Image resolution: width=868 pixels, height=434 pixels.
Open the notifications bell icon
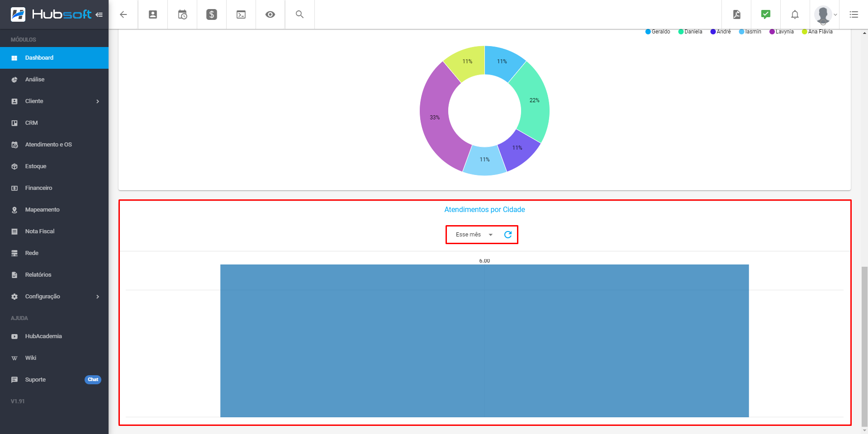[x=794, y=14]
